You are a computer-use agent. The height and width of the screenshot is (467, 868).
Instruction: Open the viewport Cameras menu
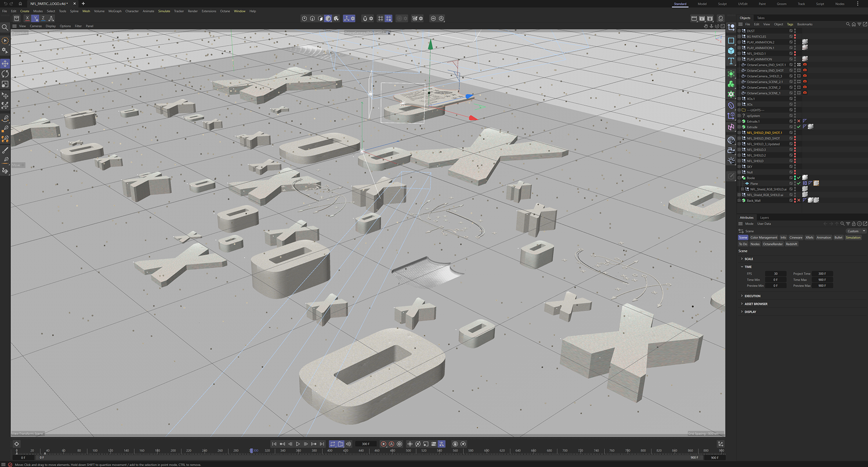point(36,26)
